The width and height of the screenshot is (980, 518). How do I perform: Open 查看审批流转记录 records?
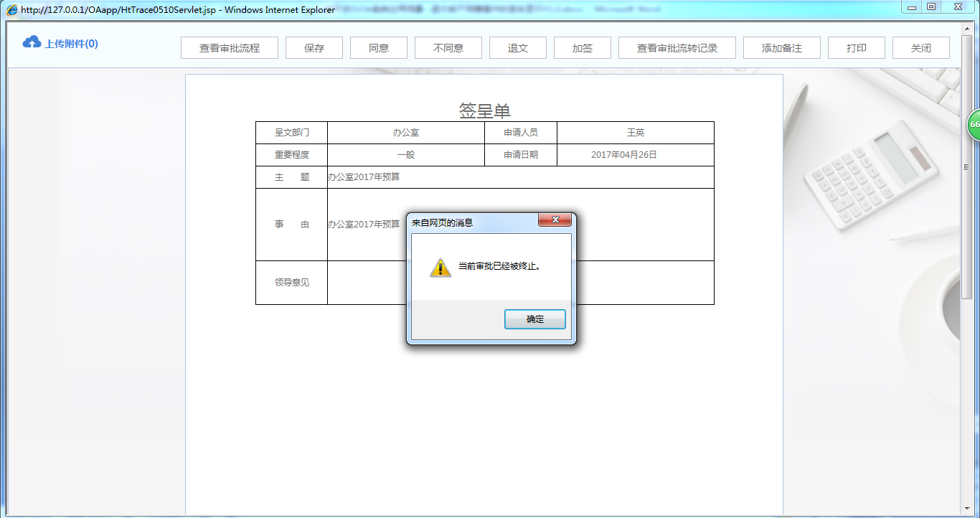tap(677, 47)
